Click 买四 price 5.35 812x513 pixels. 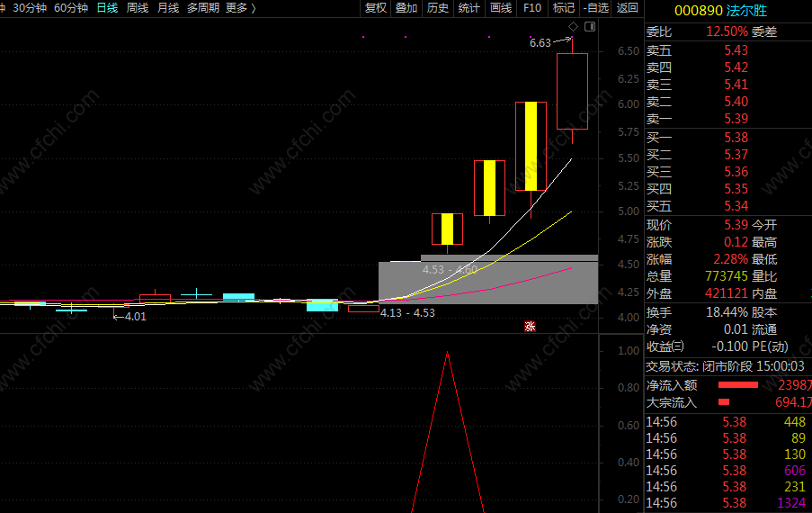[x=736, y=189]
